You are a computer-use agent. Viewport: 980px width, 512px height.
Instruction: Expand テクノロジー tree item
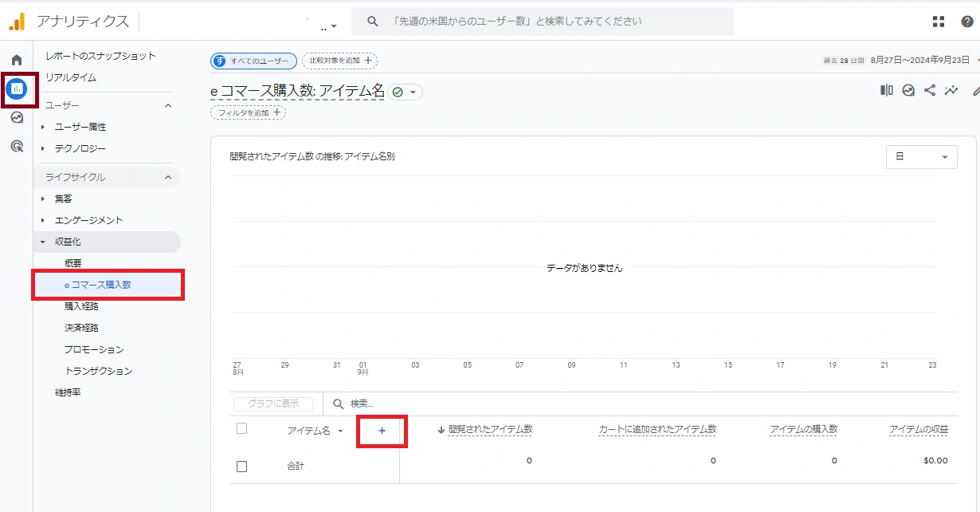[x=43, y=148]
